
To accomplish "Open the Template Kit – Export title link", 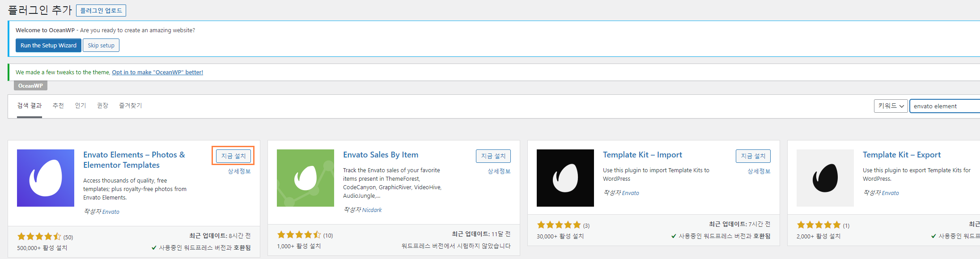I will (902, 155).
